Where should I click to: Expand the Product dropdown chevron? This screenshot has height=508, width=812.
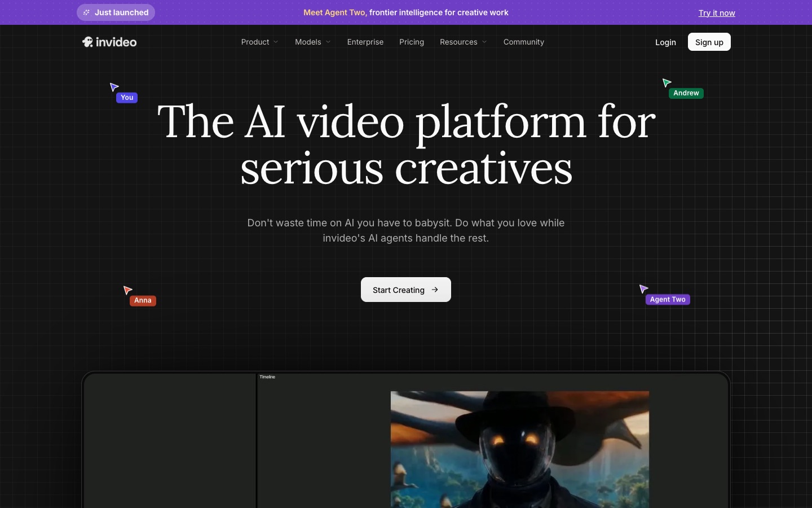click(276, 42)
